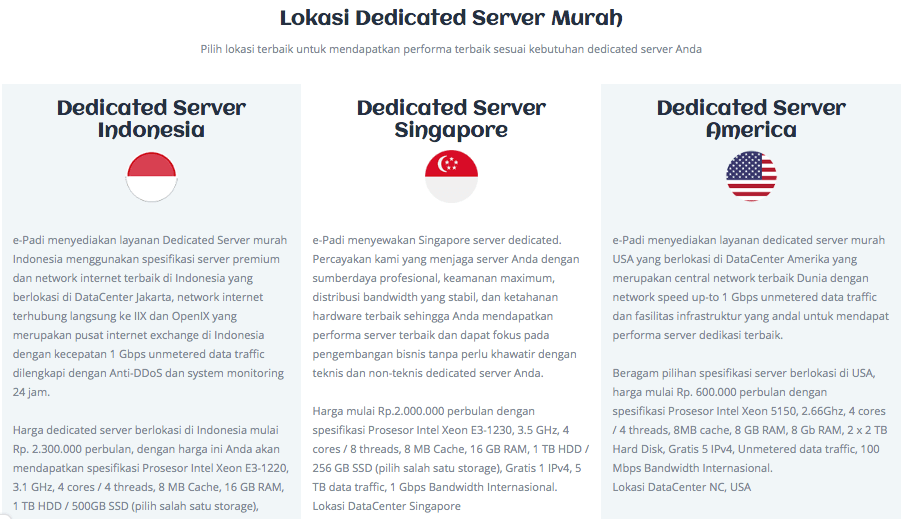Click the Singapore flag icon
The height and width of the screenshot is (519, 915).
click(451, 176)
